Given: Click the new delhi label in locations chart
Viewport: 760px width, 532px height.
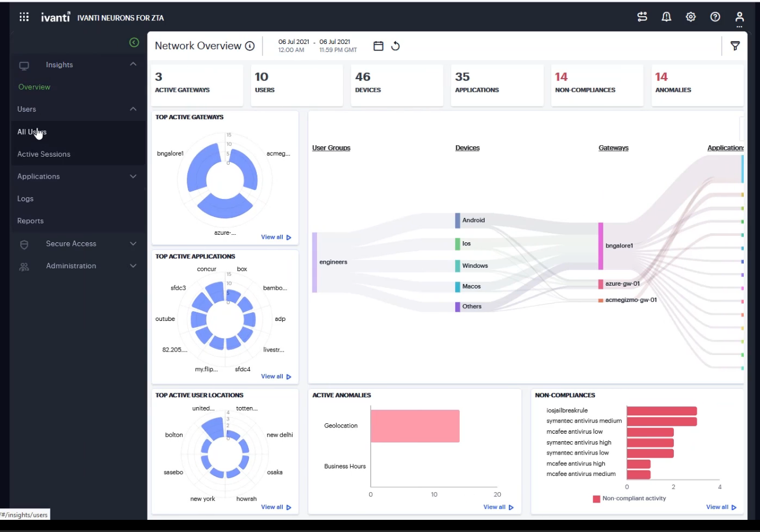Looking at the screenshot, I should (280, 435).
